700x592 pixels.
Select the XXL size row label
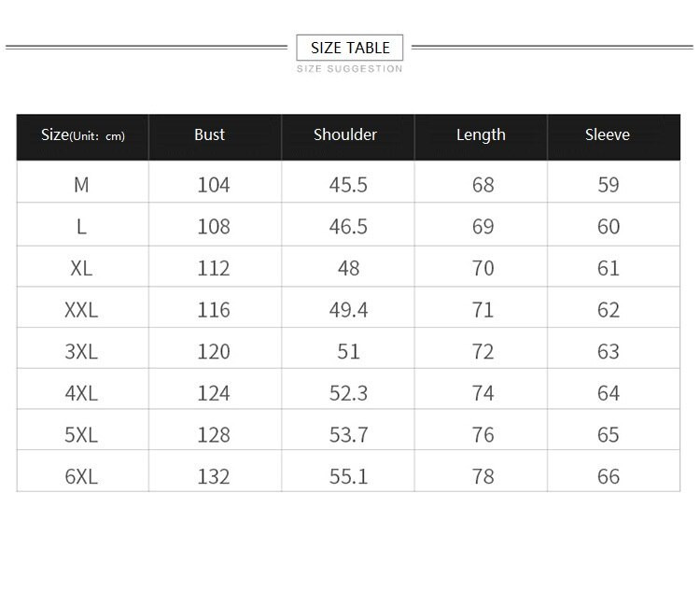click(x=81, y=309)
